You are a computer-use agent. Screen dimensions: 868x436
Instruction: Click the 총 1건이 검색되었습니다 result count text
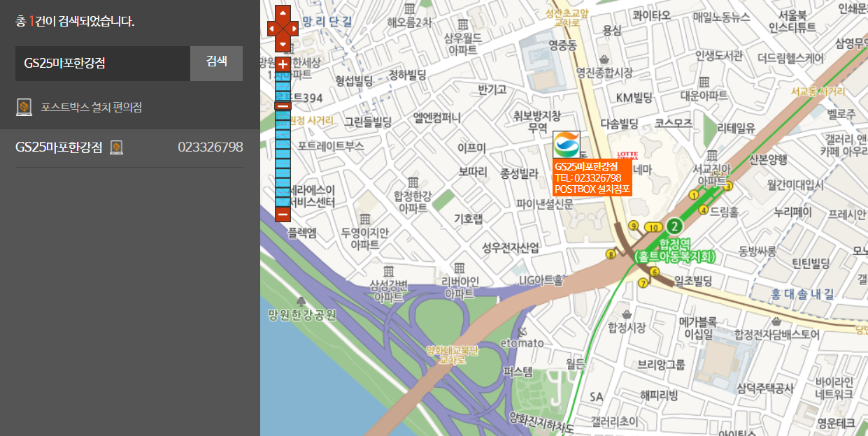pyautogui.click(x=75, y=22)
